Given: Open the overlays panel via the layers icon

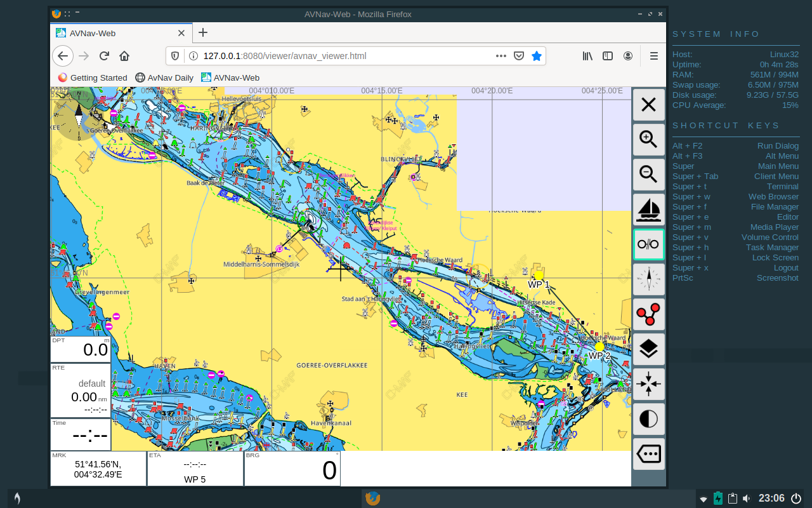Looking at the screenshot, I should click(648, 349).
